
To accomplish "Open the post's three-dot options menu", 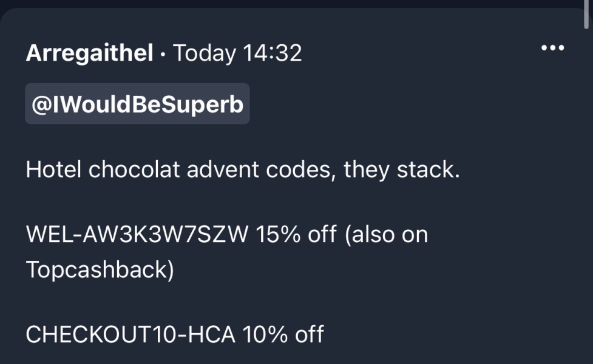I will coord(552,49).
